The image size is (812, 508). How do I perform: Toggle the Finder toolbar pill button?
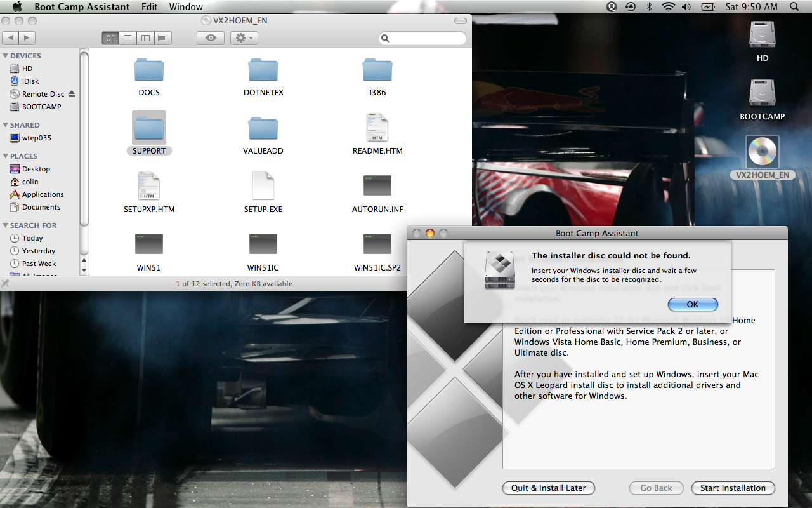(x=461, y=20)
